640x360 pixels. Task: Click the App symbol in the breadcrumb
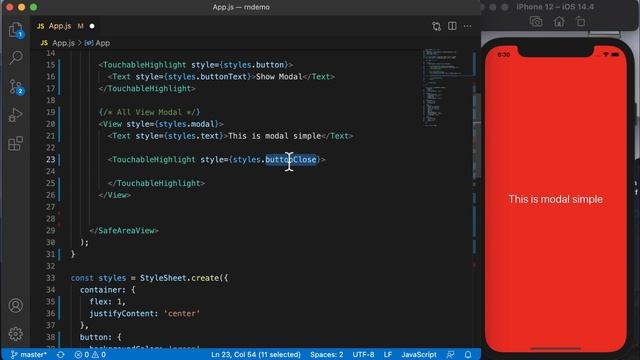[102, 43]
